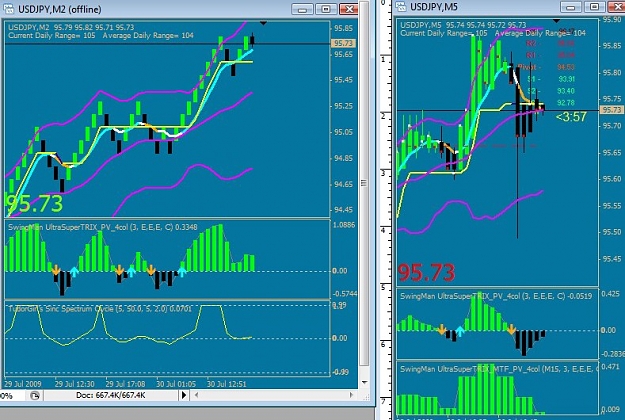Maximize the 'USDJPY,M2 (offline)' window
The width and height of the screenshot is (625, 420).
point(326,9)
